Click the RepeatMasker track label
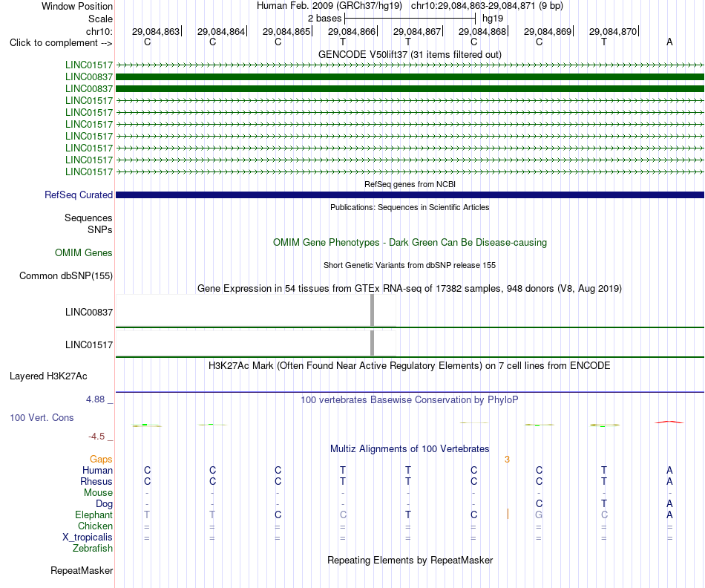Image resolution: width=705 pixels, height=588 pixels. [x=82, y=571]
